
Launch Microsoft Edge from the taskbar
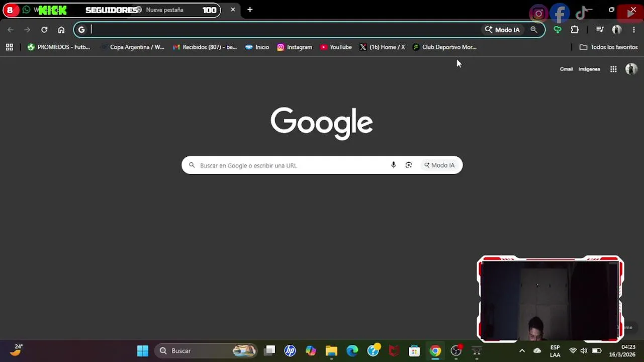coord(352,351)
